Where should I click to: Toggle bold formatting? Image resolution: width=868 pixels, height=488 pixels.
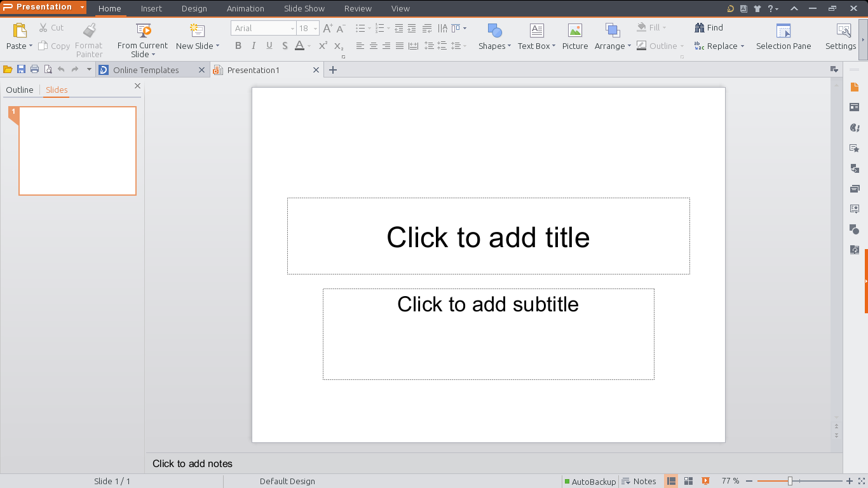(x=238, y=46)
